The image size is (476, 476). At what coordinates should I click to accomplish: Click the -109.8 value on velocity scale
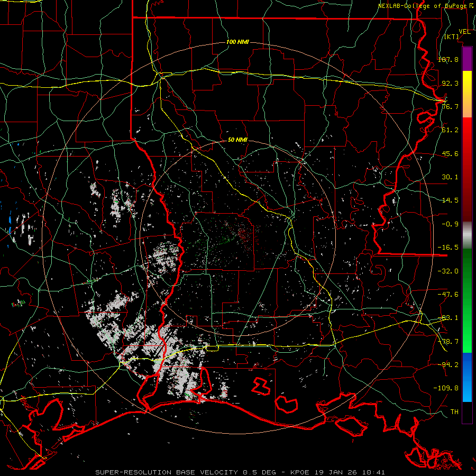tap(446, 388)
